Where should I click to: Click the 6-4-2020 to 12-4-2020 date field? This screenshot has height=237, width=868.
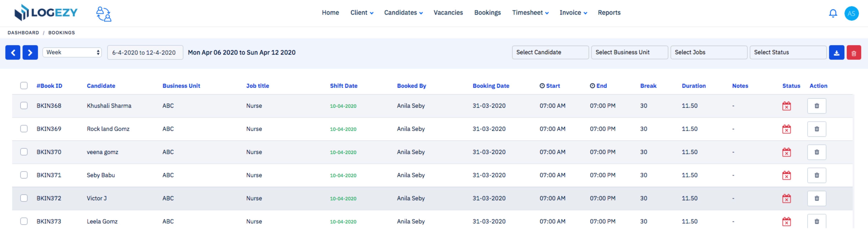click(x=145, y=53)
